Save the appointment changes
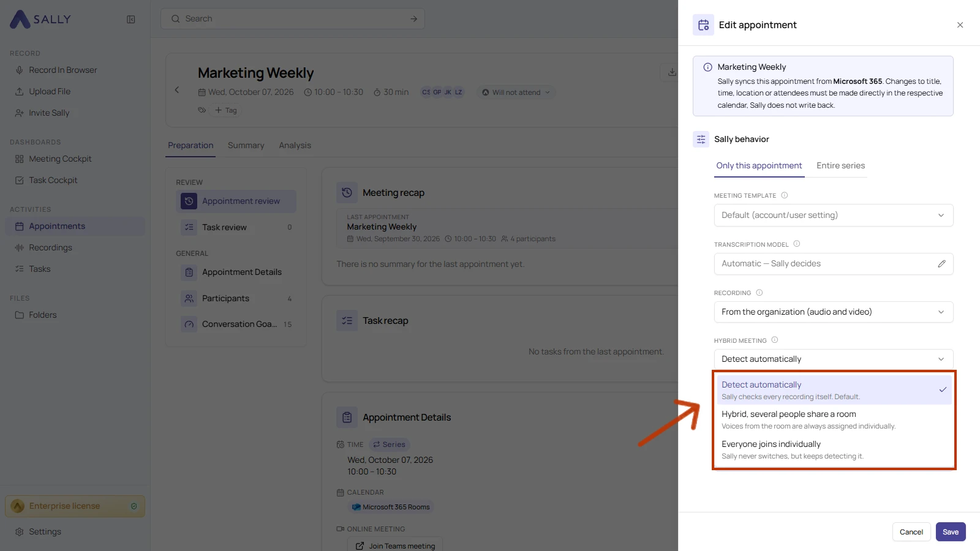Screen dimensions: 980x551 951,532
